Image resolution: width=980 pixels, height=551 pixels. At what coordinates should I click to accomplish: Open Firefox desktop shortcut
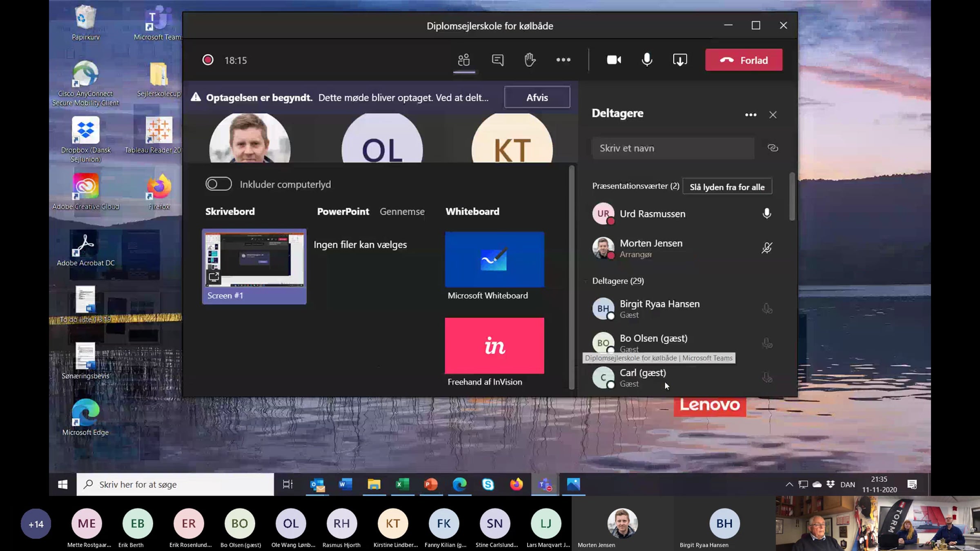coord(159,192)
